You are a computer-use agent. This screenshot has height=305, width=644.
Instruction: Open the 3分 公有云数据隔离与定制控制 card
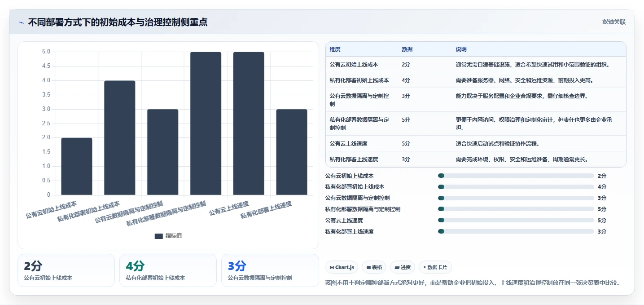coord(270,270)
